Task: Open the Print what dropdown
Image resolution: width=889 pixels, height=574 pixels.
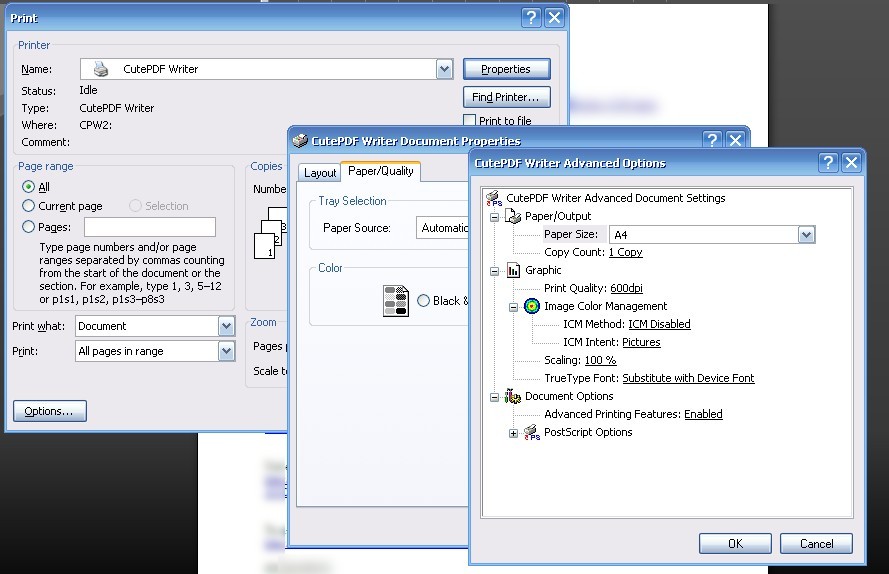Action: [226, 326]
